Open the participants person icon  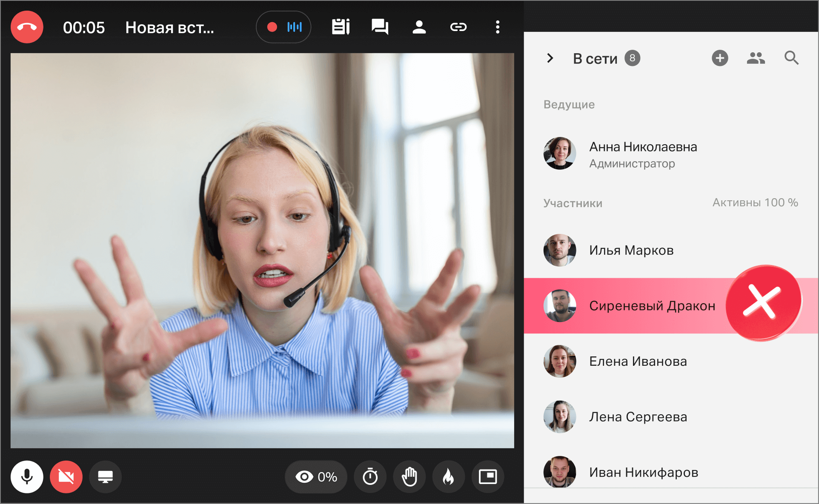pyautogui.click(x=419, y=27)
